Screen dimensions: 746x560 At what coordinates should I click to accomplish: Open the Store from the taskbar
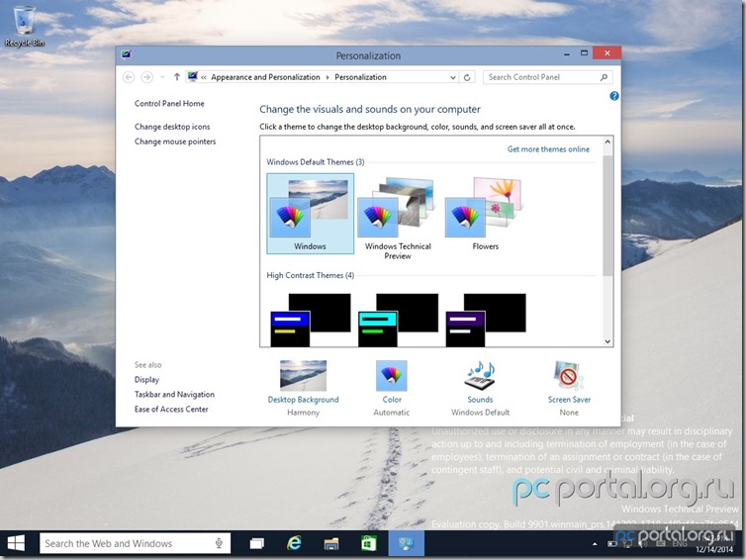[x=369, y=543]
